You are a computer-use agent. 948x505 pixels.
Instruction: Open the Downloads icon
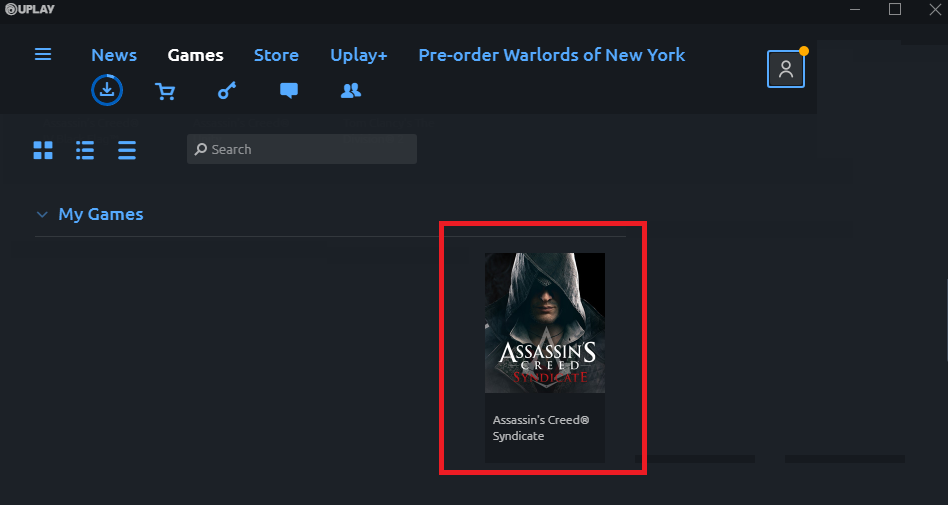tap(107, 90)
